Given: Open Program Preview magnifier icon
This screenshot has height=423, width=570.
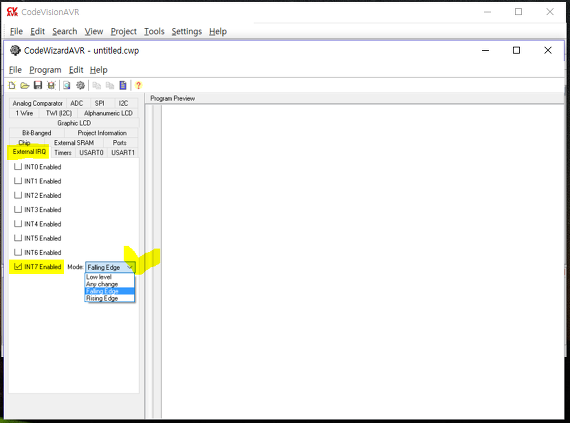Looking at the screenshot, I should pyautogui.click(x=67, y=85).
